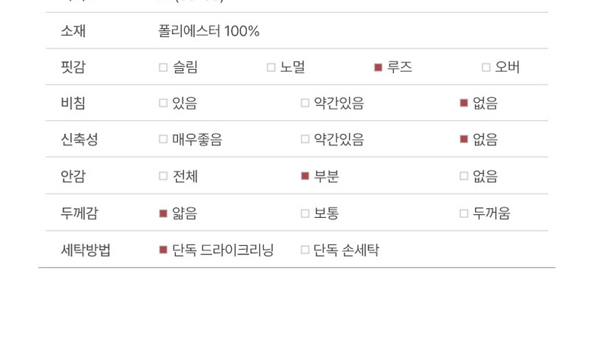Check 약간있음 in the 비침 row
Screen dimensions: 591x364
305,103
